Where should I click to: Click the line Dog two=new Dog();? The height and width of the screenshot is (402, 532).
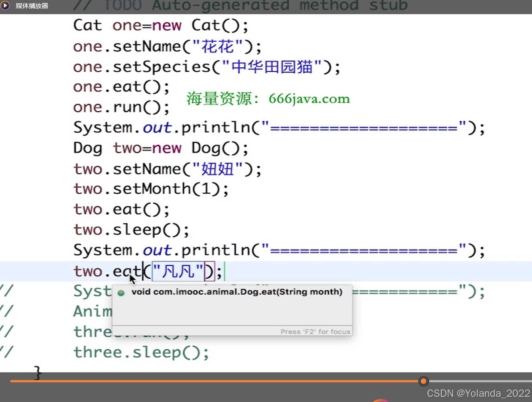tap(161, 148)
